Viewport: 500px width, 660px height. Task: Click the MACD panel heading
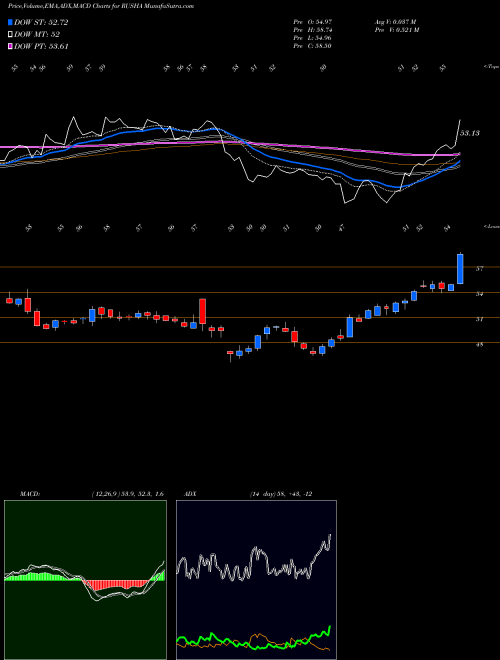(x=29, y=494)
